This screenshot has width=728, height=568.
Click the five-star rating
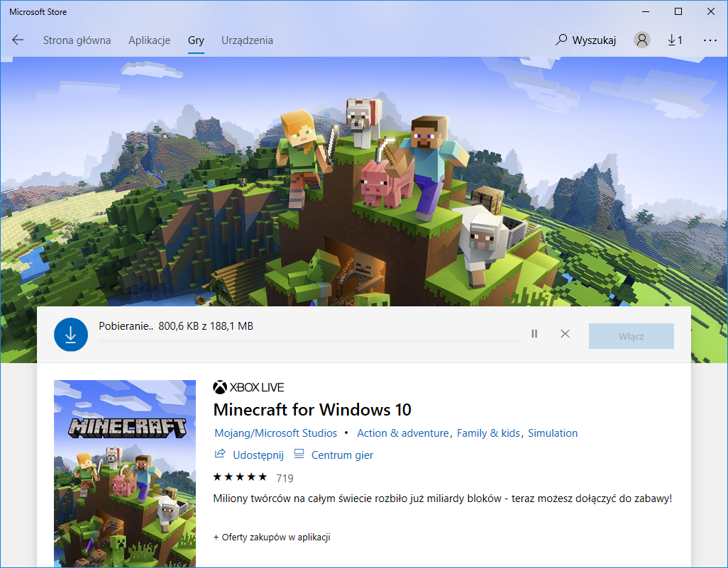pos(240,477)
